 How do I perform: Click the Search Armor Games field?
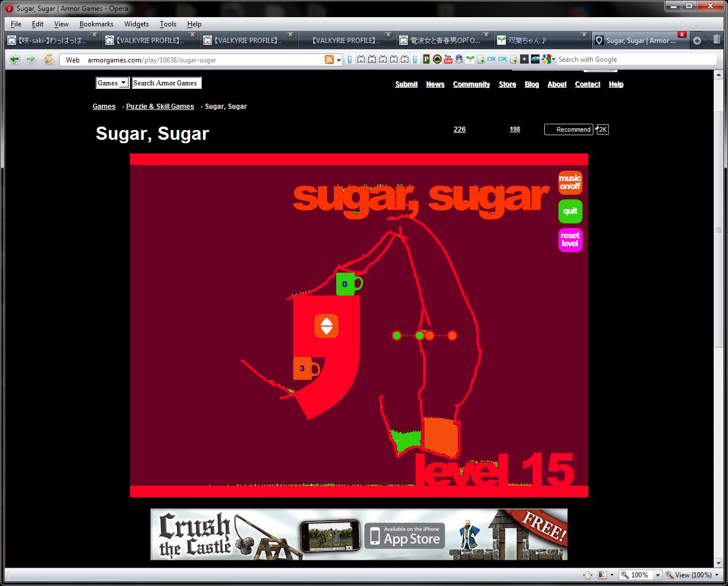[x=166, y=83]
